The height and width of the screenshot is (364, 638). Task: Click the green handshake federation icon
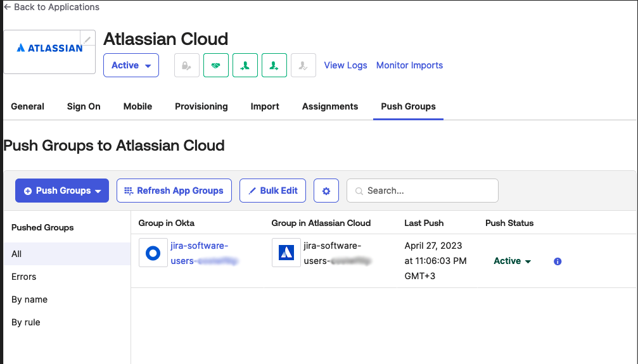(x=216, y=65)
